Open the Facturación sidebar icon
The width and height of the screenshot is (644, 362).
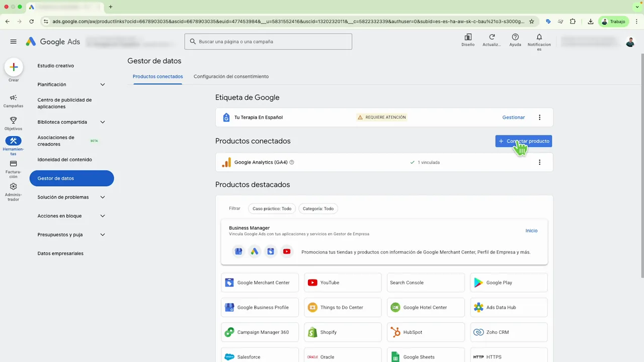pyautogui.click(x=13, y=164)
